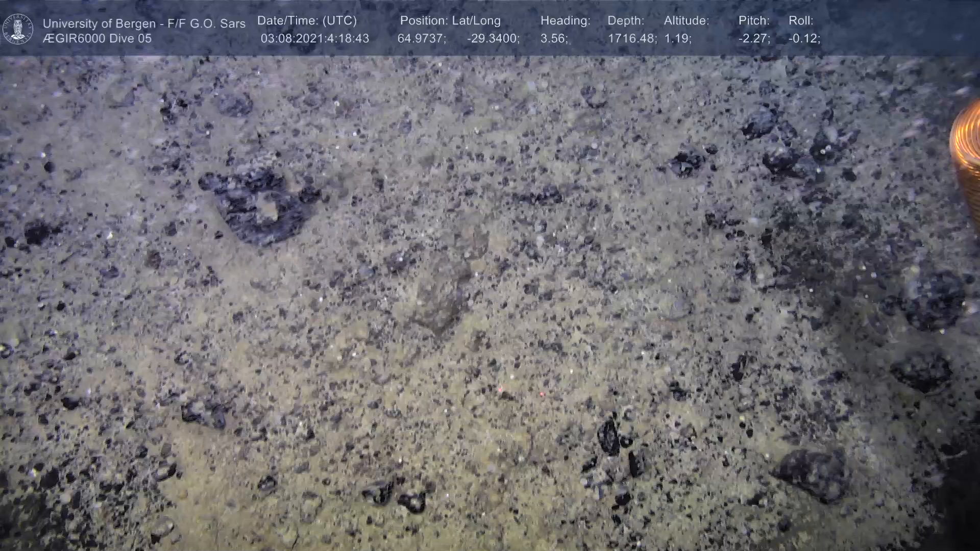Viewport: 980px width, 551px height.
Task: Click the depth value 1716.48
Action: tap(631, 39)
